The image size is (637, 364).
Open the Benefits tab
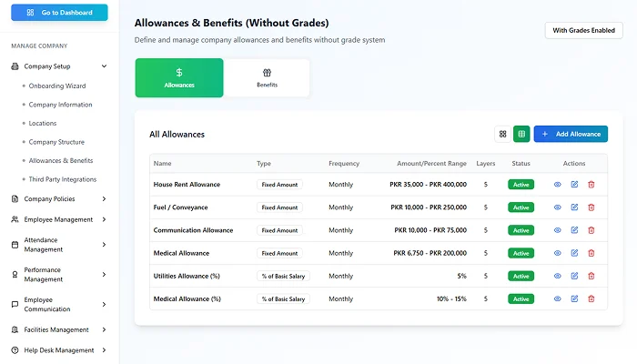click(267, 78)
